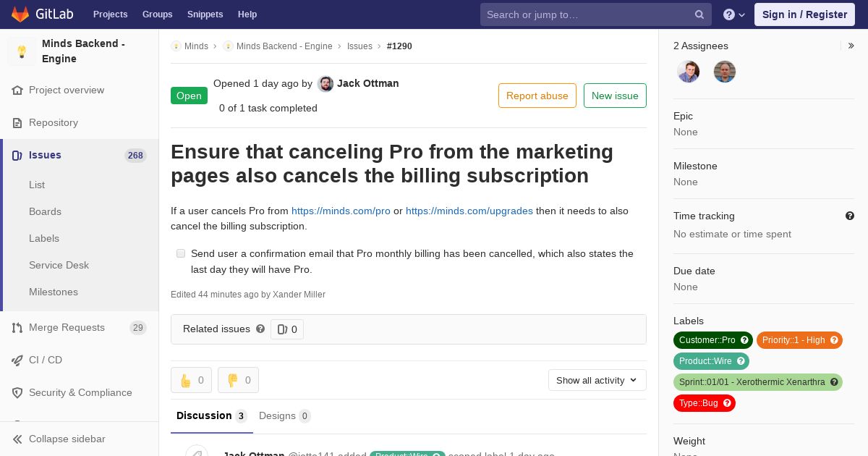Image resolution: width=868 pixels, height=456 pixels.
Task: Click the CI / CD rocket icon
Action: 17,360
